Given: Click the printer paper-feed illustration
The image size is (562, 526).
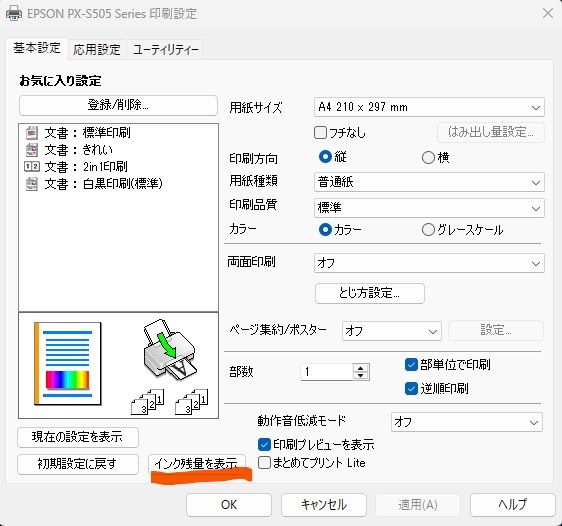Looking at the screenshot, I should click(x=170, y=349).
